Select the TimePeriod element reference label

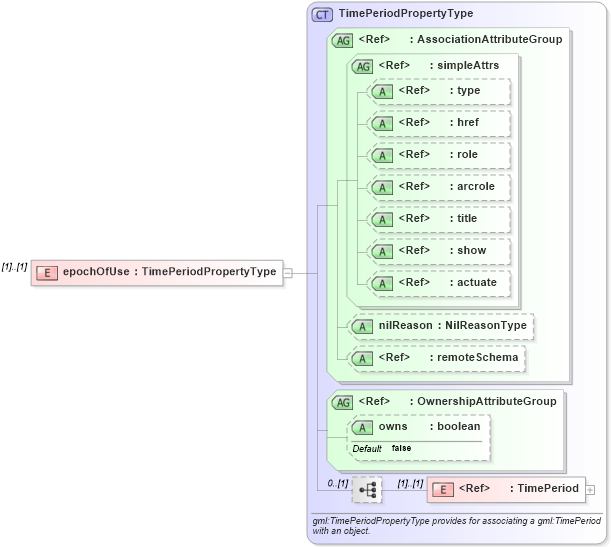tap(548, 488)
